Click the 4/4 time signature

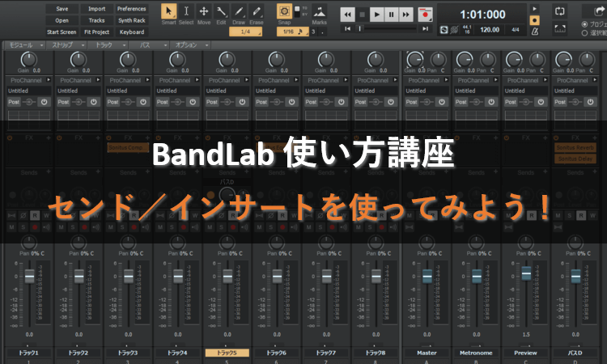(516, 30)
